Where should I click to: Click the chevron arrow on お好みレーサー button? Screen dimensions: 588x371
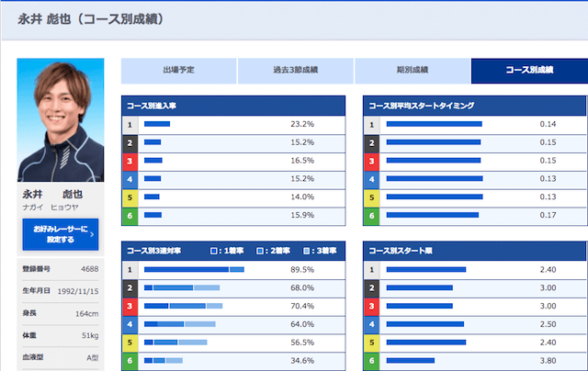[x=92, y=234]
